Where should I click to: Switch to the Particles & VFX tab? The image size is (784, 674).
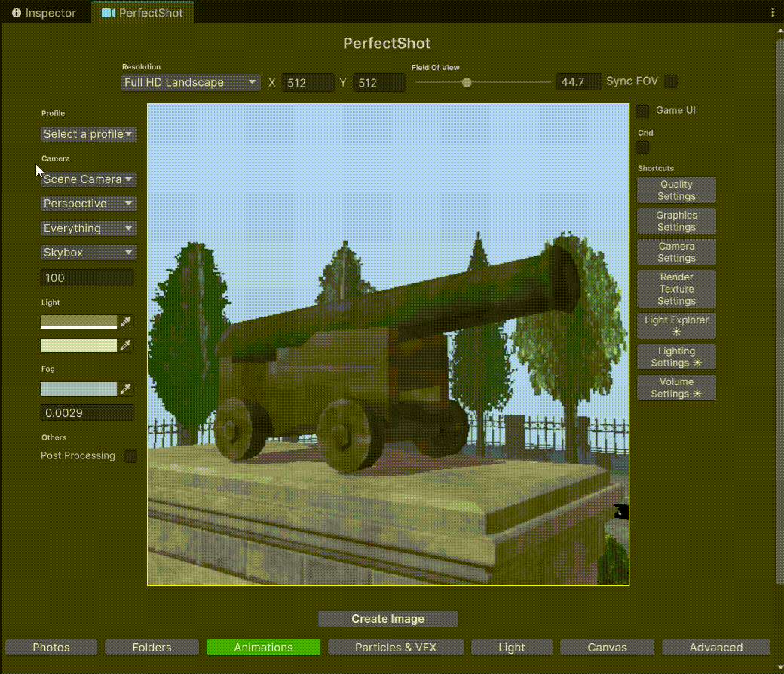(x=396, y=648)
